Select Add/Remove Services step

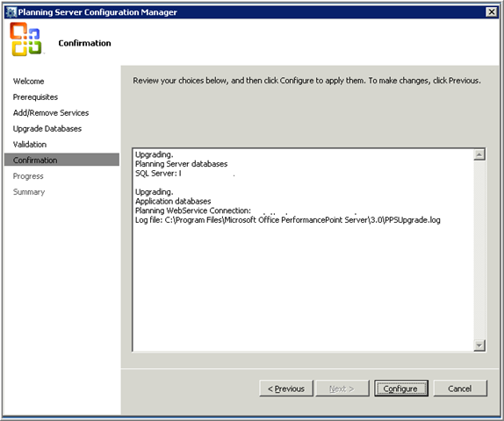pyautogui.click(x=51, y=113)
